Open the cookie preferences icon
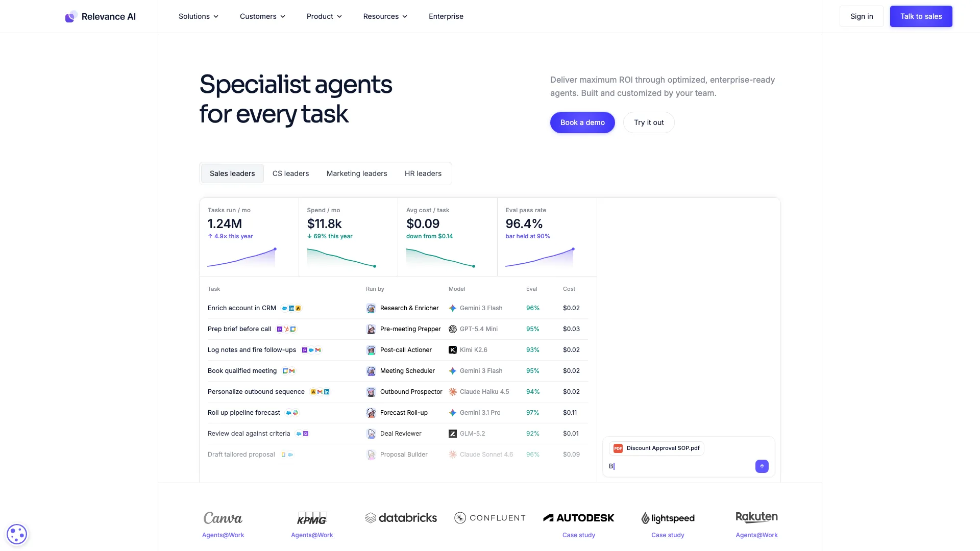Image resolution: width=980 pixels, height=551 pixels. 17,534
